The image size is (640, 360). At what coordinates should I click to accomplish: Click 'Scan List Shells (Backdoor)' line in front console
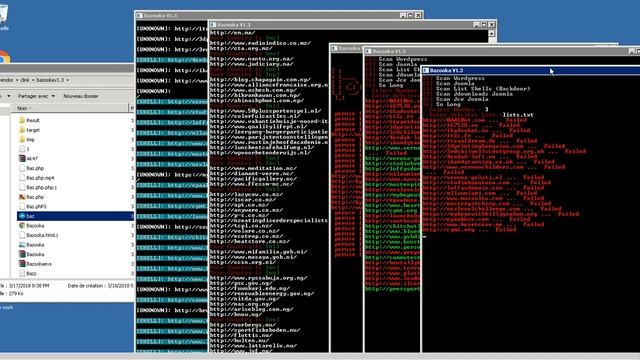tap(483, 89)
